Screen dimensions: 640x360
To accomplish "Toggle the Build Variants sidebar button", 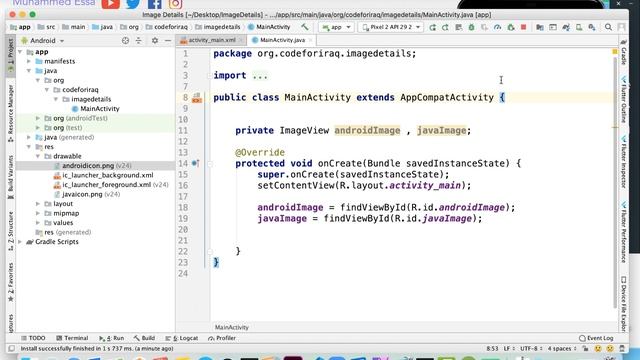I will tap(11, 177).
